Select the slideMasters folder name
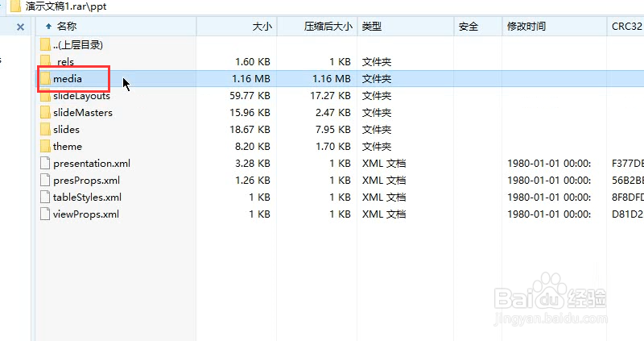 click(x=83, y=112)
